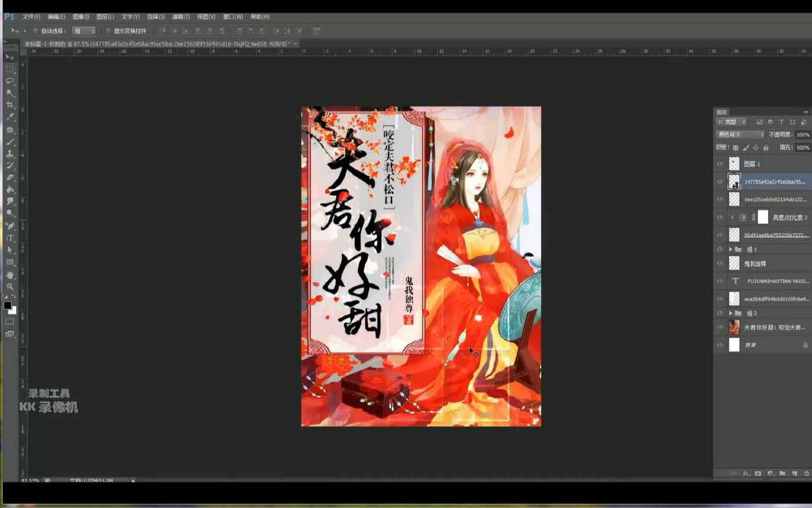Open the 窗口(W) menu
The height and width of the screenshot is (508, 812).
[233, 17]
